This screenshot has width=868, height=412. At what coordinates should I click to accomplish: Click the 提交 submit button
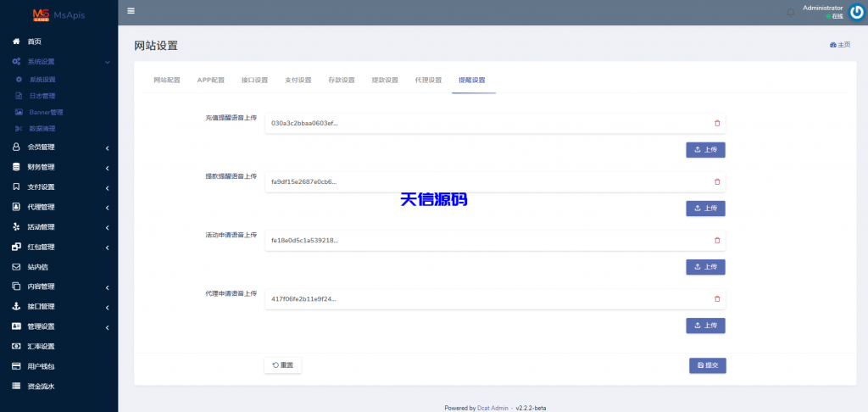tap(708, 365)
